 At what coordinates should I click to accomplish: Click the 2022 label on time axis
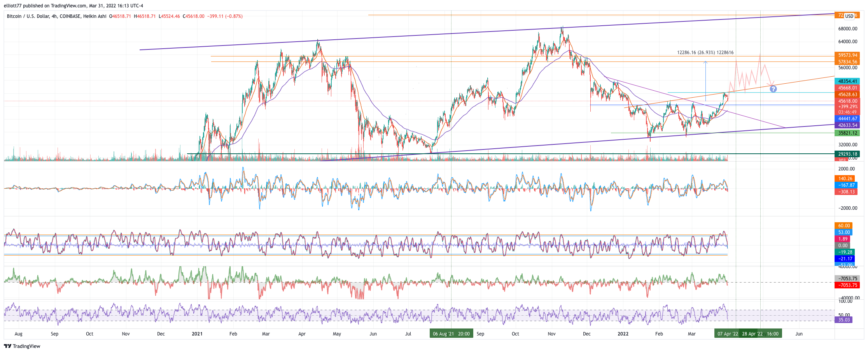tap(623, 334)
